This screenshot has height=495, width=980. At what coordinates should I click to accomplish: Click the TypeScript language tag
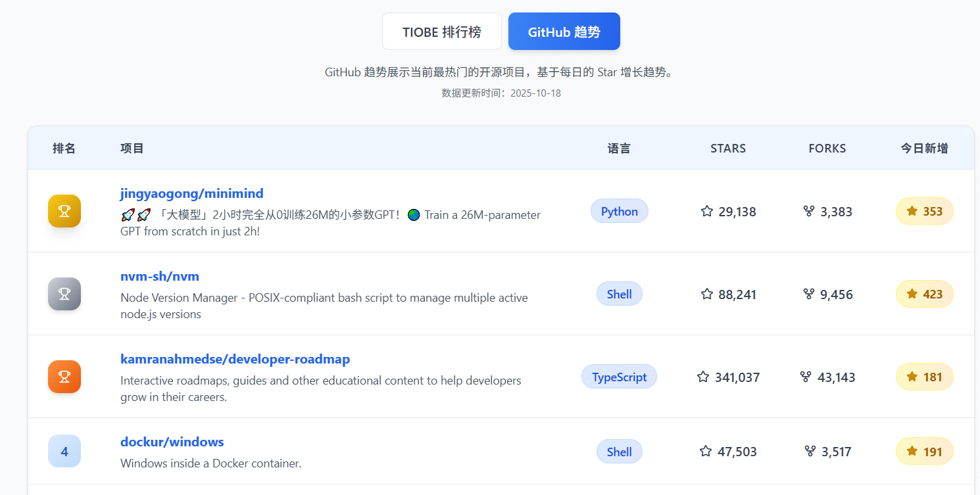tap(620, 377)
